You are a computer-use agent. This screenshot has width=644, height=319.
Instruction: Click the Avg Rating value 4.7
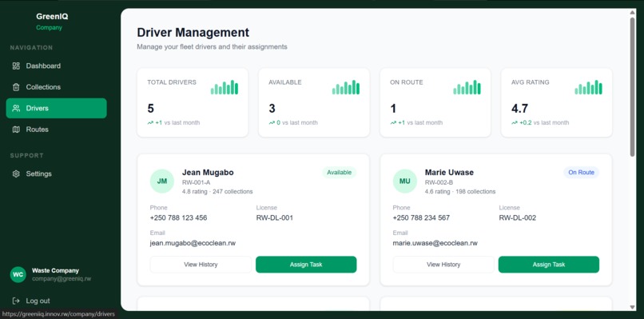tap(519, 109)
